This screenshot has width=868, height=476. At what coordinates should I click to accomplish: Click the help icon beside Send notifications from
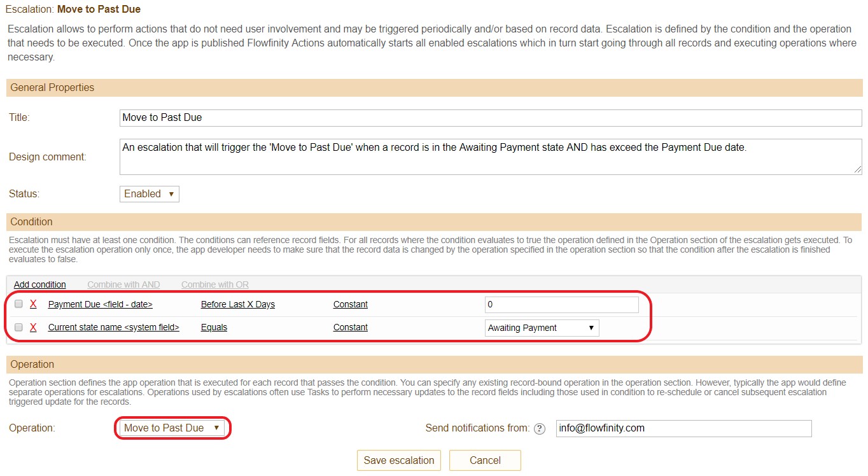click(x=540, y=429)
